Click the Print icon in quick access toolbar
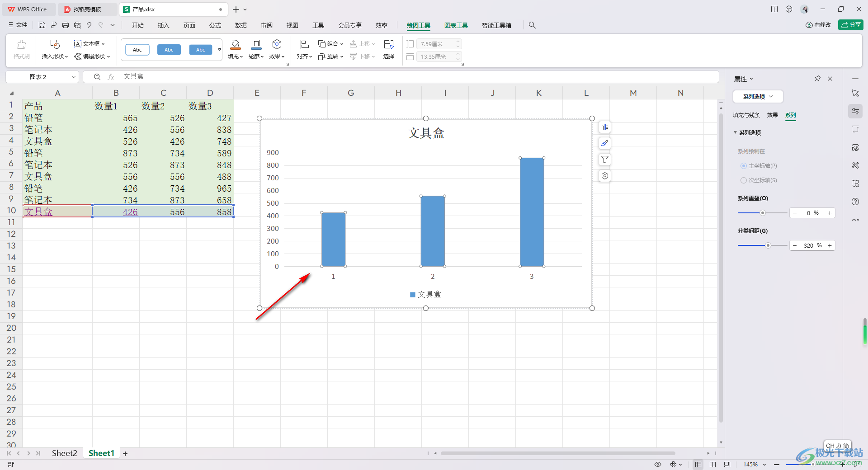Screen dimensions: 868x470 [66, 25]
